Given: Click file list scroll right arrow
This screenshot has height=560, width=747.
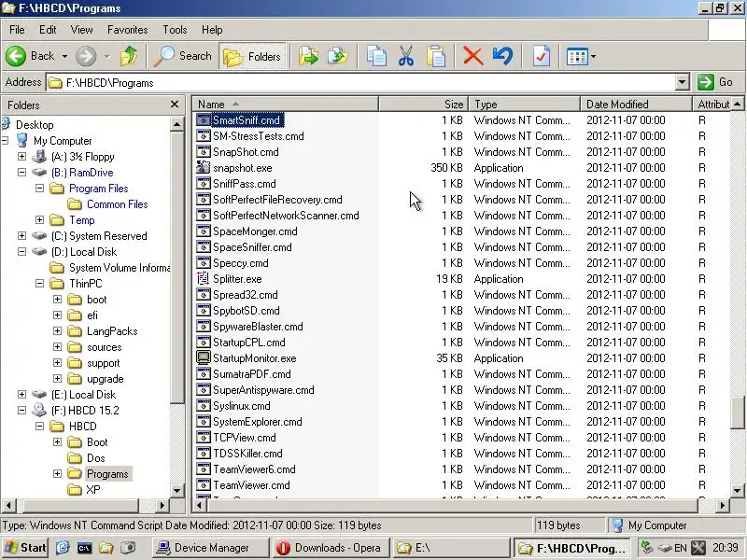Looking at the screenshot, I should click(722, 505).
